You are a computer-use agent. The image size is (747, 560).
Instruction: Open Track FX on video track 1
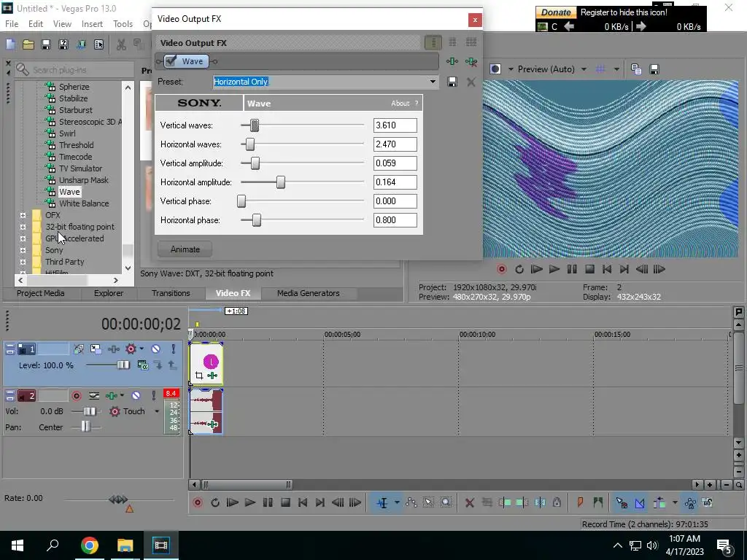tap(113, 349)
